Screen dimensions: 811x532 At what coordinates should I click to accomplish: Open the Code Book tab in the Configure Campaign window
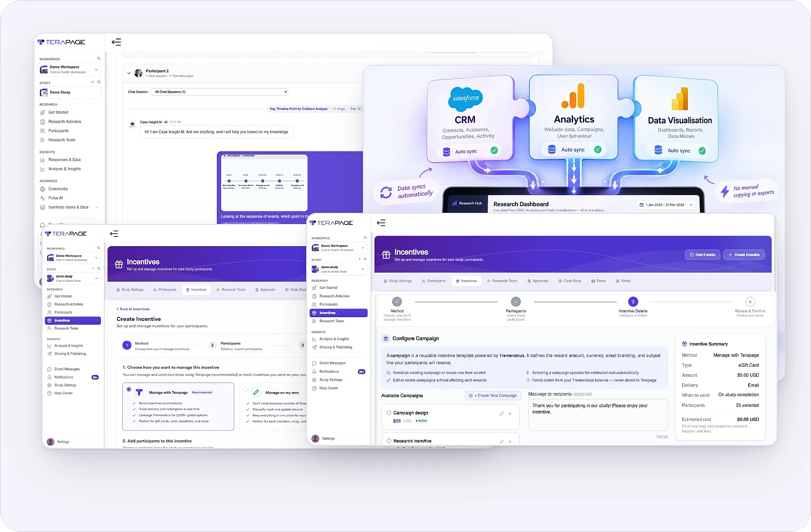point(570,281)
